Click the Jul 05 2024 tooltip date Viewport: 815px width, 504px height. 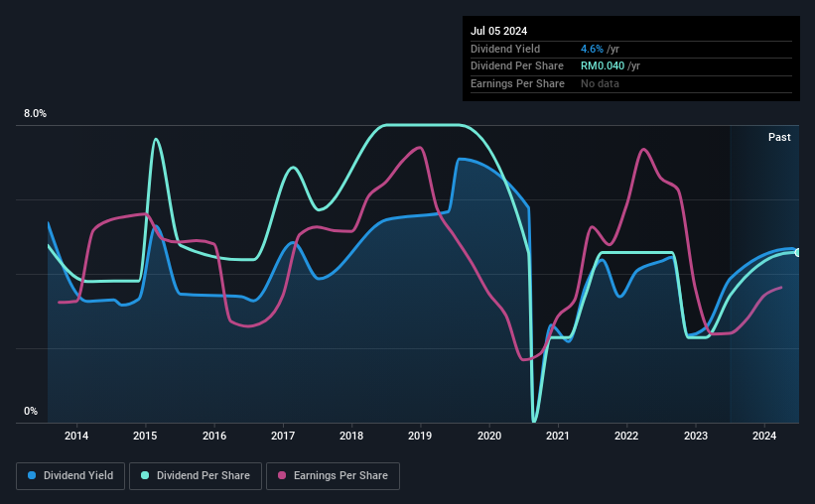coord(498,31)
